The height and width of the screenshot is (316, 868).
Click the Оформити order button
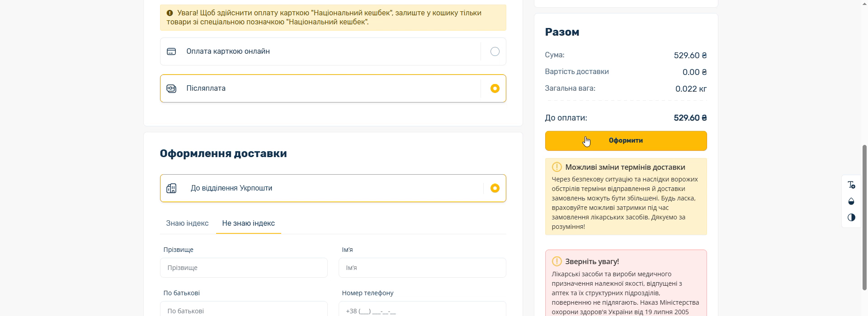(x=626, y=141)
